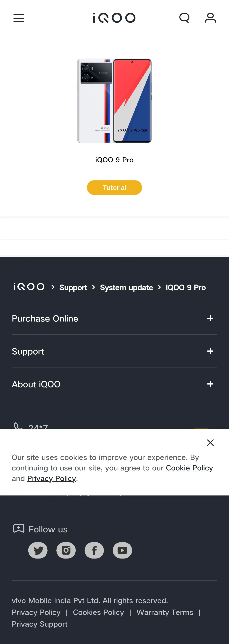Click the iQOO 9 Pro phone image

click(114, 101)
